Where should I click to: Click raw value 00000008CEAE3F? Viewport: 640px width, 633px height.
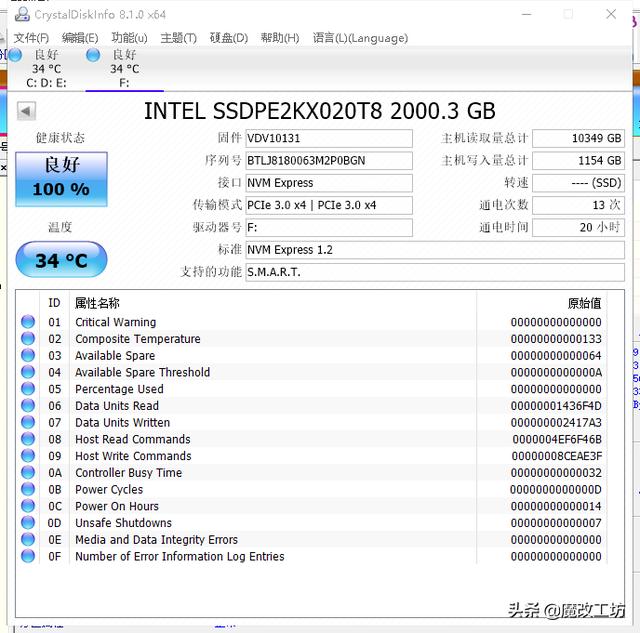click(557, 456)
